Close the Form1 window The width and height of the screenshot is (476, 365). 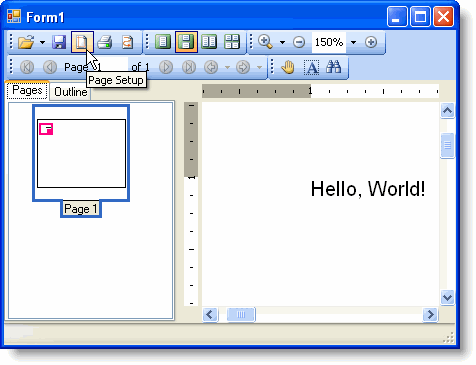tap(443, 16)
